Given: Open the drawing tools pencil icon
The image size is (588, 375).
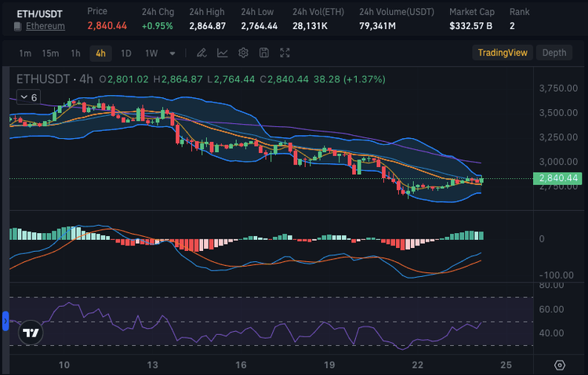Looking at the screenshot, I should [x=201, y=53].
